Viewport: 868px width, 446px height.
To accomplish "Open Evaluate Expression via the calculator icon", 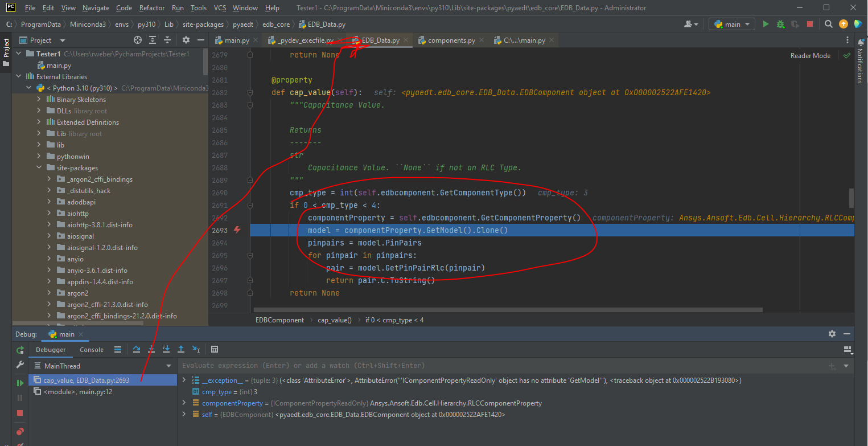I will [x=214, y=349].
